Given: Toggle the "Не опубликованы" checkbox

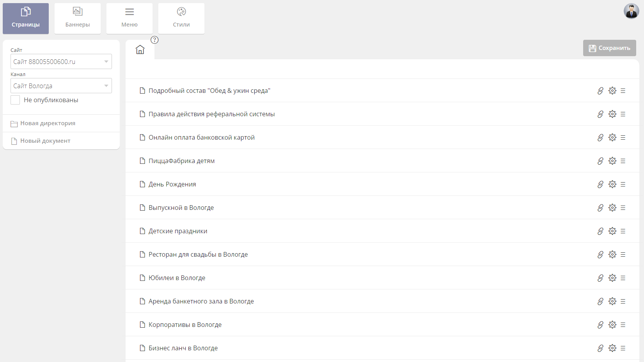Looking at the screenshot, I should click(x=15, y=100).
